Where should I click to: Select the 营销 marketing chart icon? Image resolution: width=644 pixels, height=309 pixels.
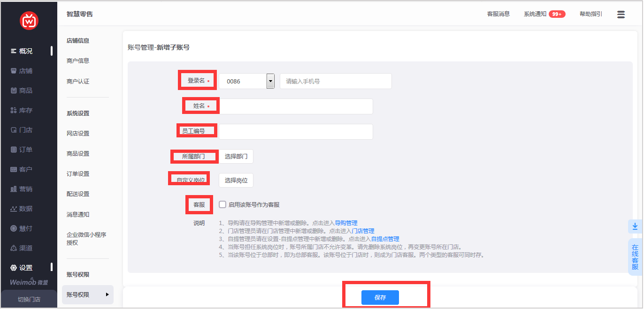tap(14, 189)
